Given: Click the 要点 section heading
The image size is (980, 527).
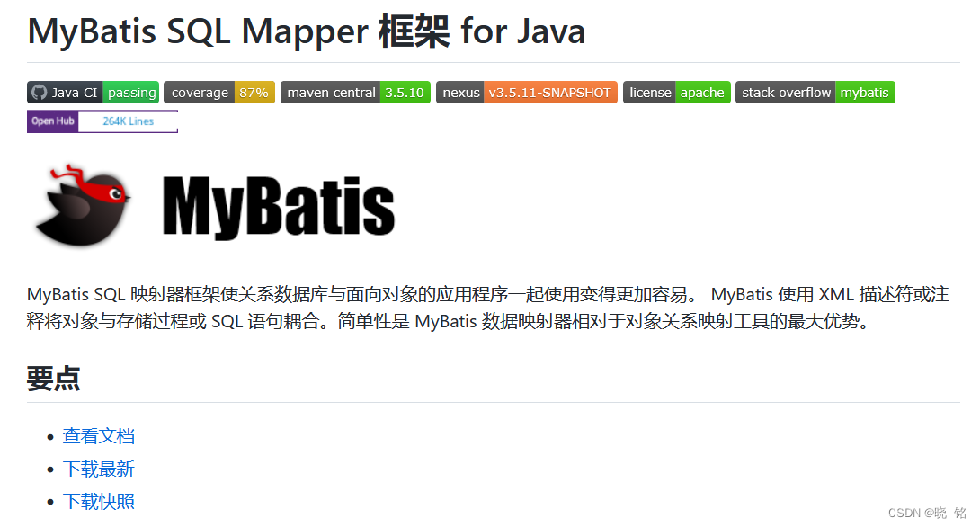Looking at the screenshot, I should (52, 379).
